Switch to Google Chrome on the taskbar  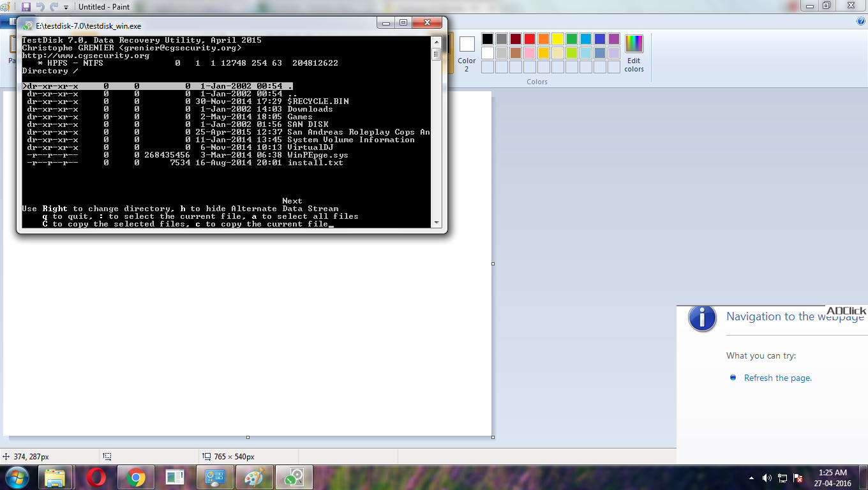click(x=135, y=477)
